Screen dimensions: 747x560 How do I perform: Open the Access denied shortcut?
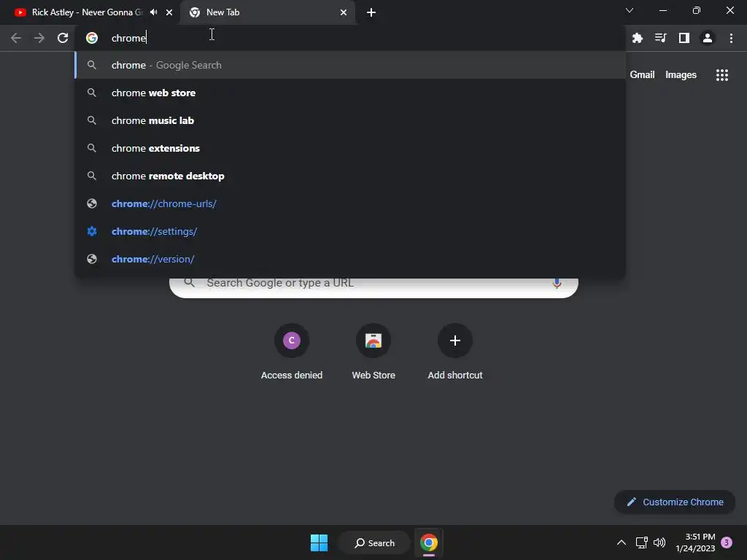(x=292, y=351)
